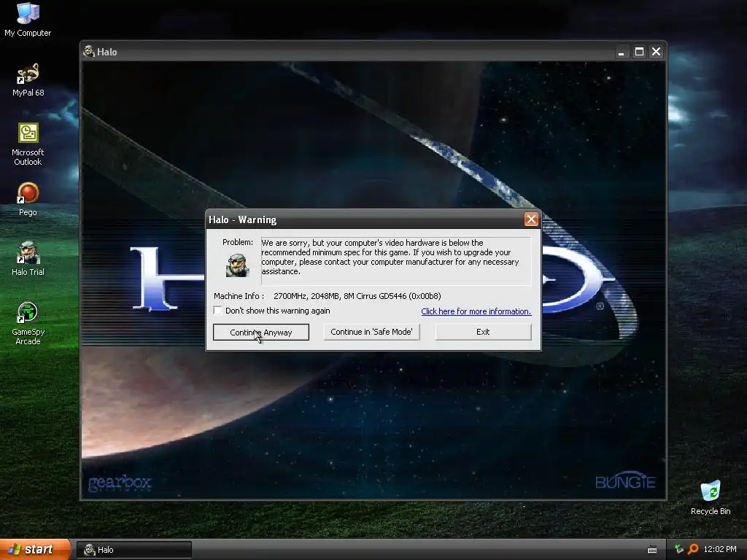Click the keyboard icon on taskbar
This screenshot has height=560, width=747.
[x=652, y=550]
